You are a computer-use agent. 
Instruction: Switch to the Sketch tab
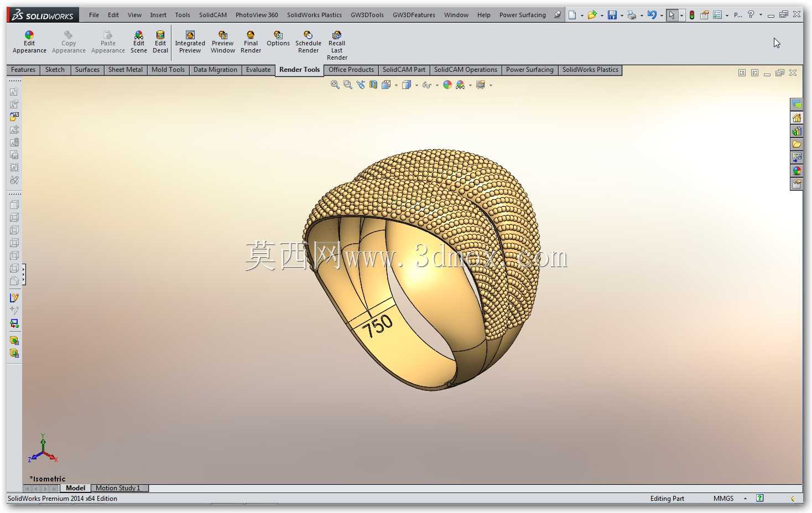(55, 70)
